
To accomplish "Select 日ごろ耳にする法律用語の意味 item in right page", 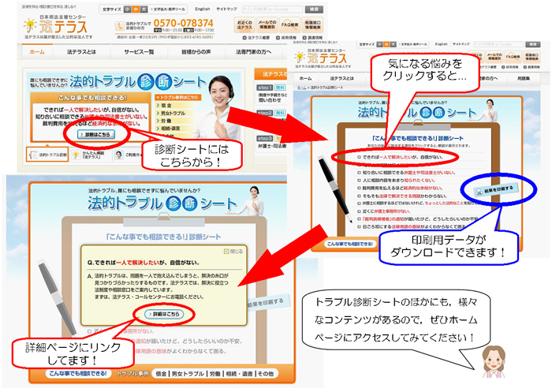I will click(412, 227).
